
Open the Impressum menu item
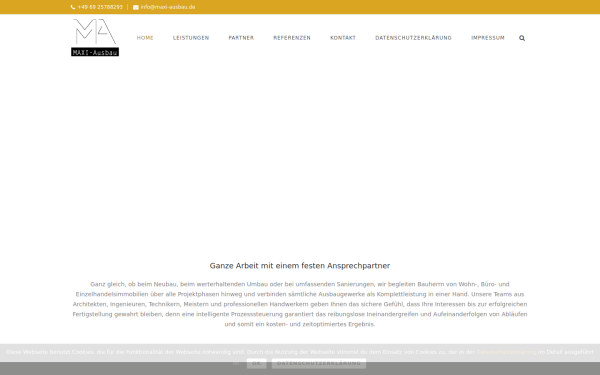[488, 38]
